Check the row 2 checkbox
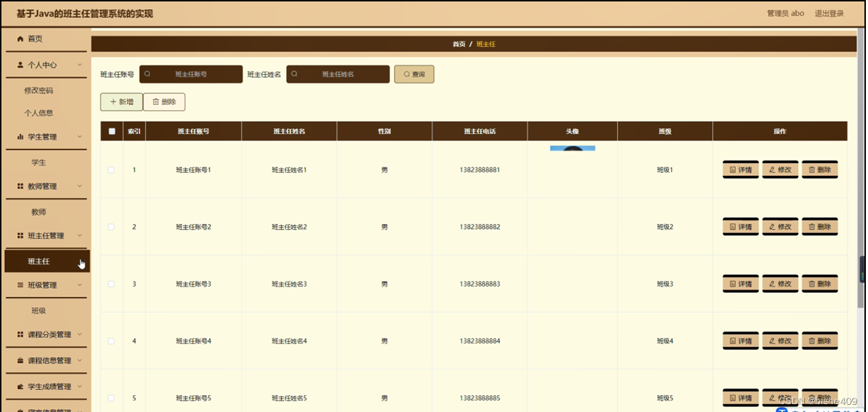The height and width of the screenshot is (412, 868). (111, 227)
